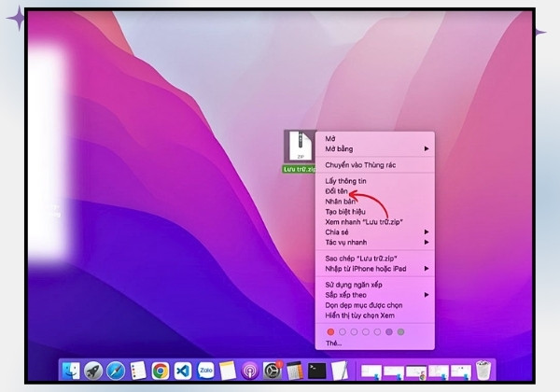Expand the Chia sẻ submenu arrow
Screen dimensions: 560x392
pos(427,232)
